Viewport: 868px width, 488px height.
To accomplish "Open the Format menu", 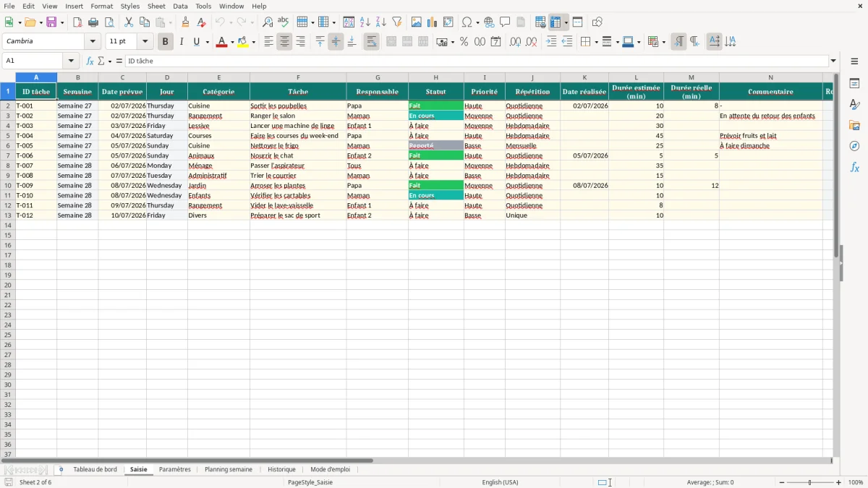I will [102, 7].
